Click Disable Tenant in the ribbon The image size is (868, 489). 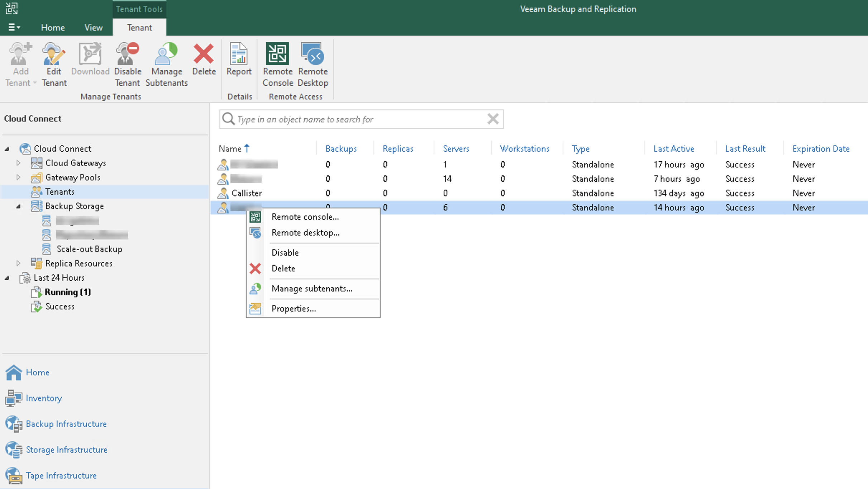point(127,64)
